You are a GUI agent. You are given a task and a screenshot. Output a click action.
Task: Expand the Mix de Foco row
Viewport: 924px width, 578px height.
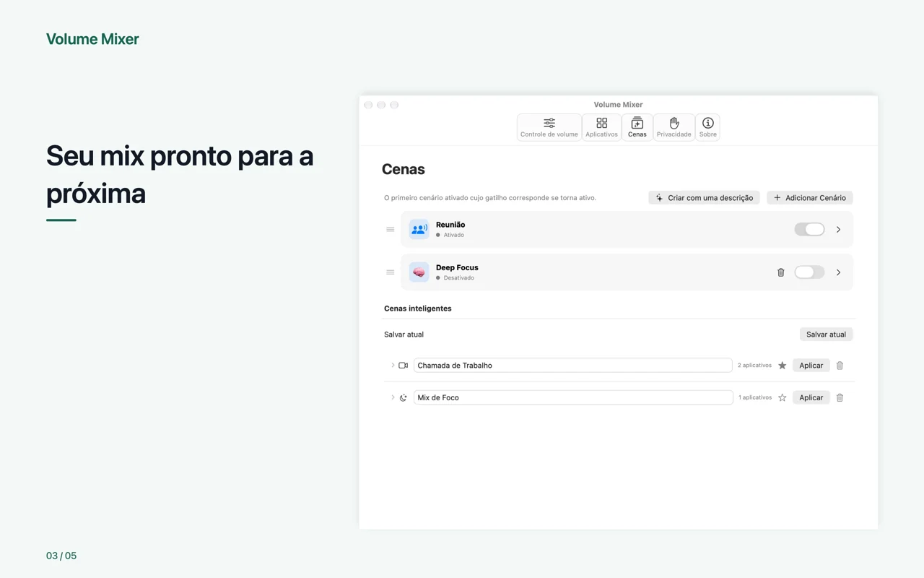pos(393,397)
